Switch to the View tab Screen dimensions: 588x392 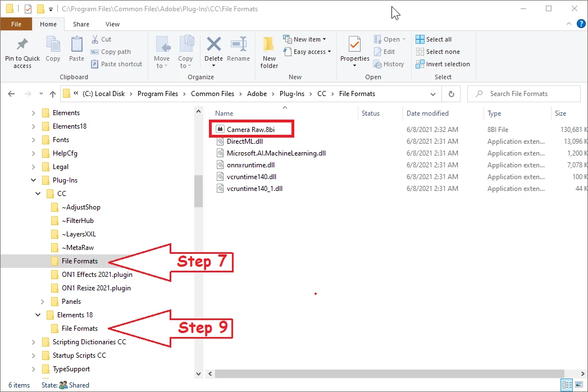click(112, 24)
